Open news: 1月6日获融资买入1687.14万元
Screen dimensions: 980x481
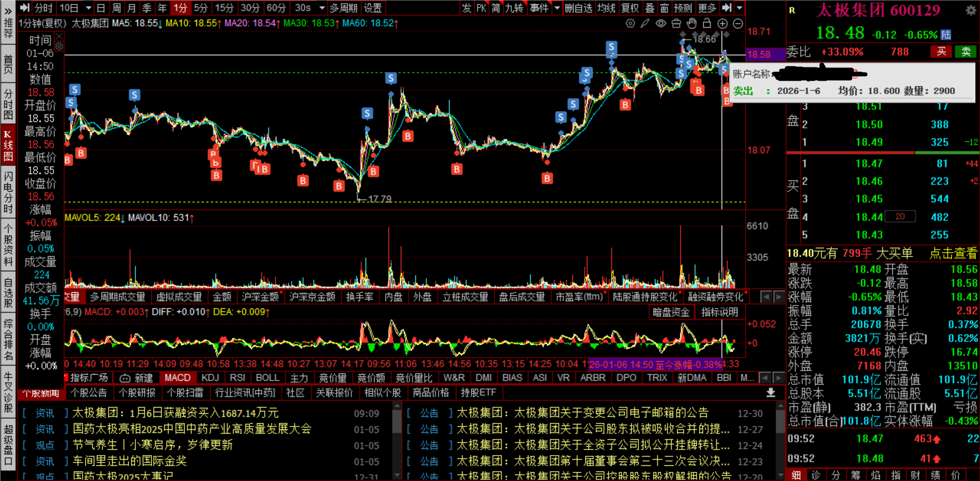[176, 413]
